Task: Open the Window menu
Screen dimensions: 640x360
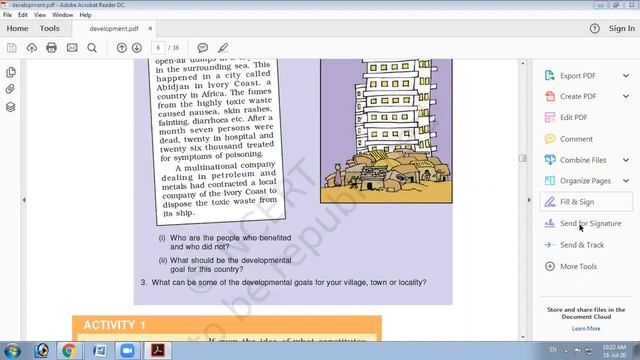Action: click(62, 15)
